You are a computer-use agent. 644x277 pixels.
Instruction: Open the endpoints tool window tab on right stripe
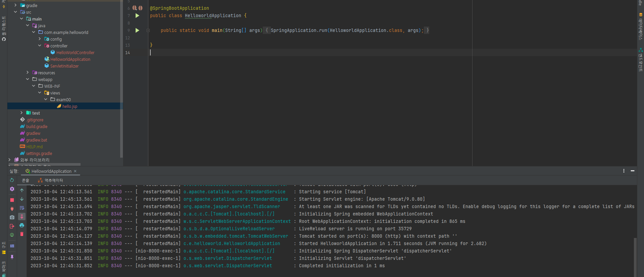point(641,60)
